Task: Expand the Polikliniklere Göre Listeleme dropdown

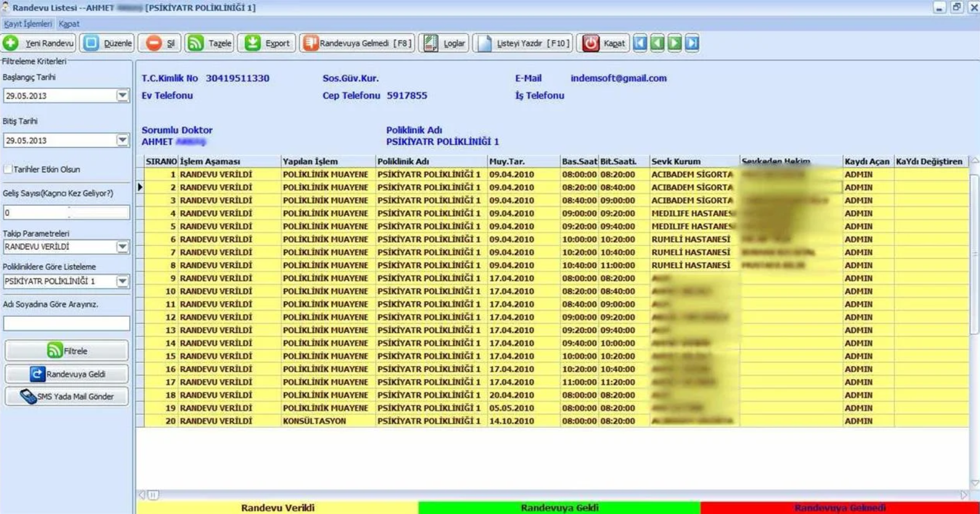Action: 122,281
